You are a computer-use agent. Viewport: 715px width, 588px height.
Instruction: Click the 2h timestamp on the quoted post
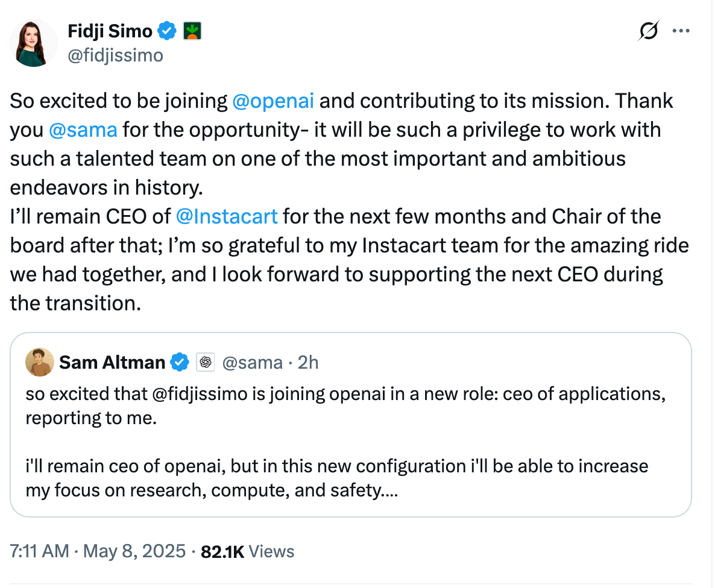point(308,362)
